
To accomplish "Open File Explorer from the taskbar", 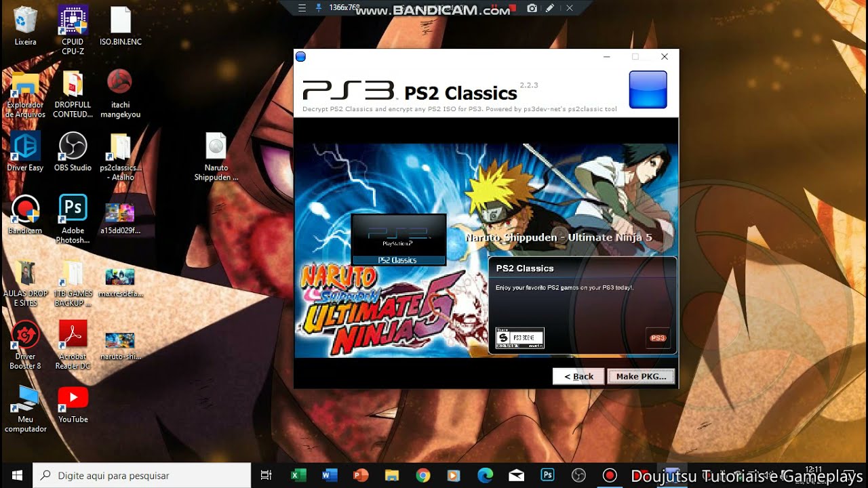I will point(392,475).
